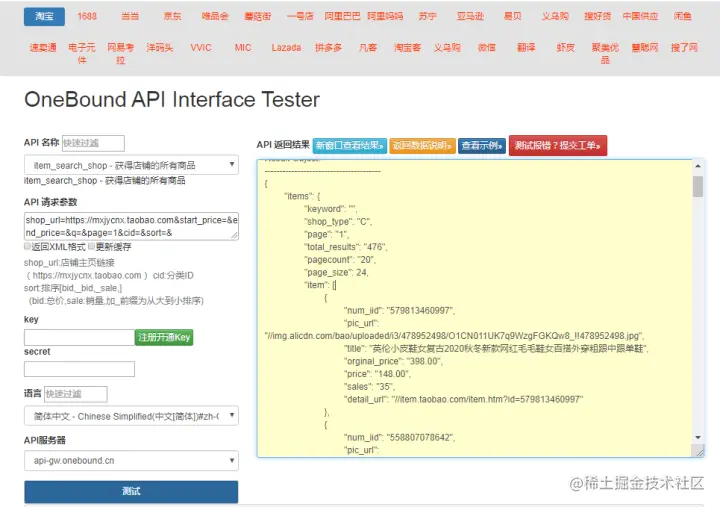Select the 微信 tab
720x507 pixels.
pos(486,48)
